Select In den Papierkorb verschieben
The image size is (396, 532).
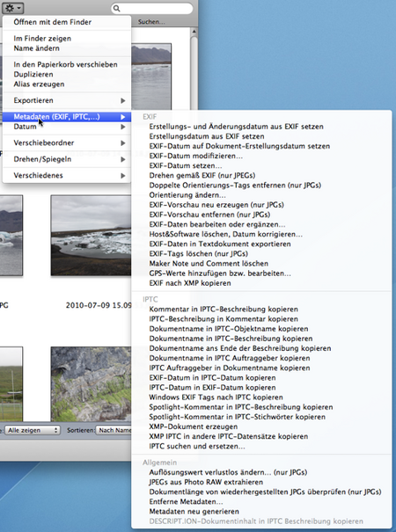[67, 64]
